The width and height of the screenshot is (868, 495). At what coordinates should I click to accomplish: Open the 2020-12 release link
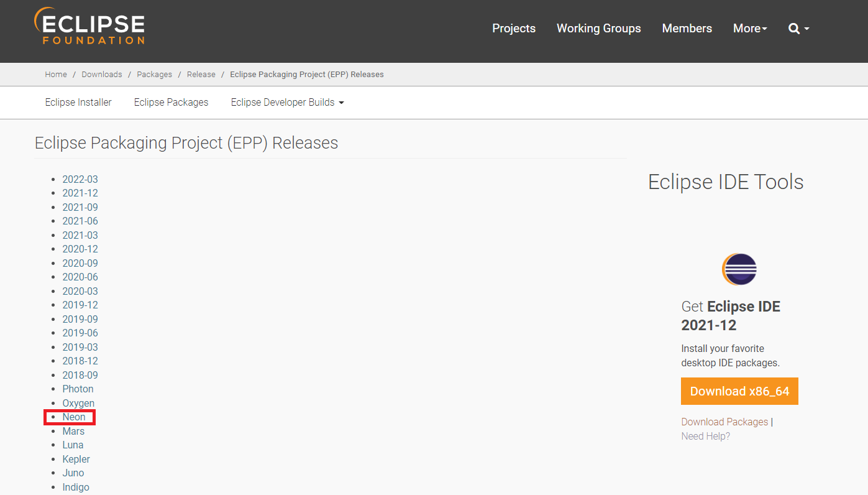(x=80, y=249)
